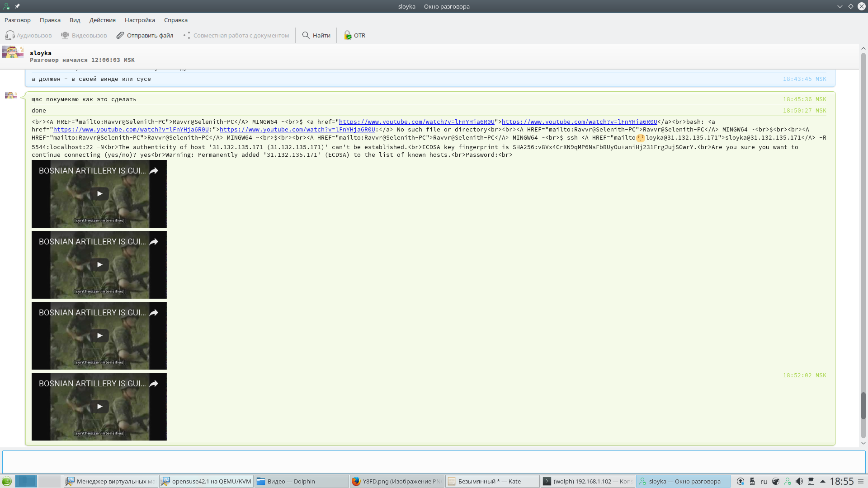Viewport: 868px width, 488px height.
Task: Click the message input field
Action: [x=434, y=462]
